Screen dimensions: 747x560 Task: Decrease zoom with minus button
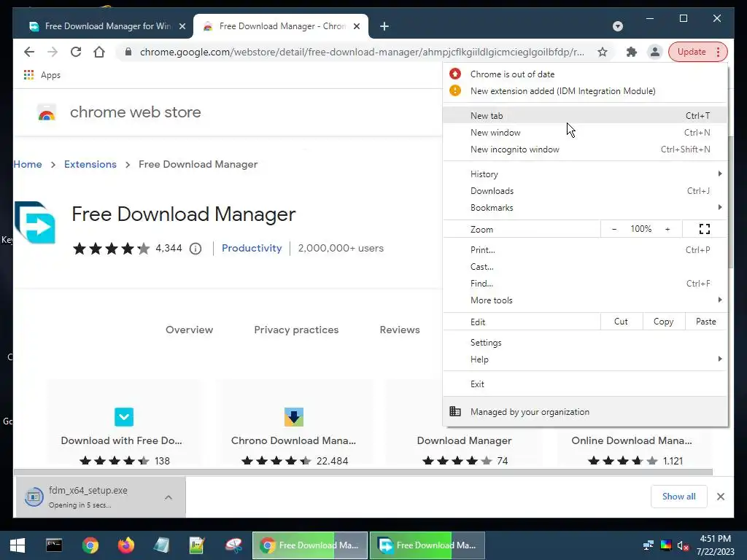614,229
